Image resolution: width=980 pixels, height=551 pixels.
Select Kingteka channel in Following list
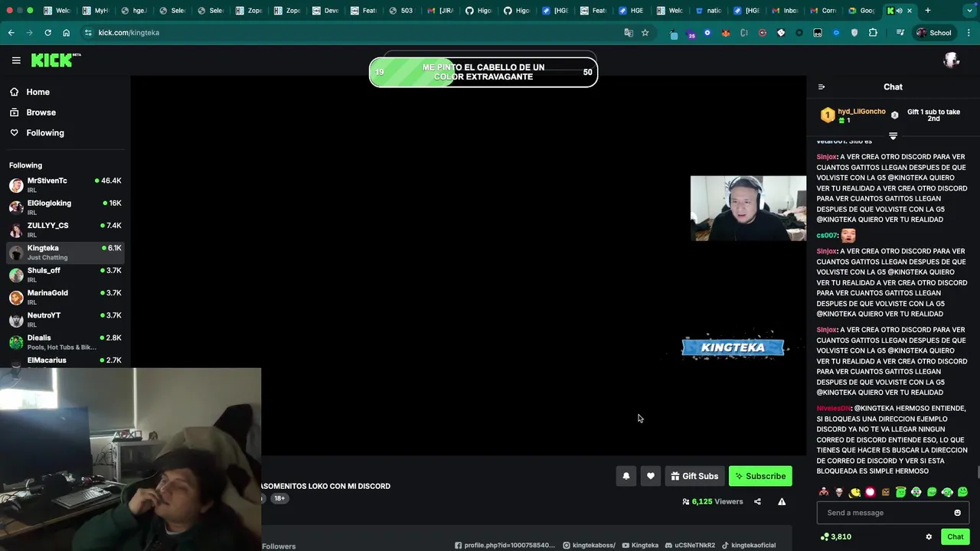[x=65, y=252]
